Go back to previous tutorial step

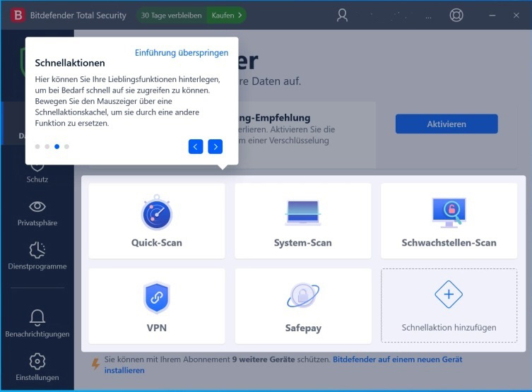tap(196, 146)
